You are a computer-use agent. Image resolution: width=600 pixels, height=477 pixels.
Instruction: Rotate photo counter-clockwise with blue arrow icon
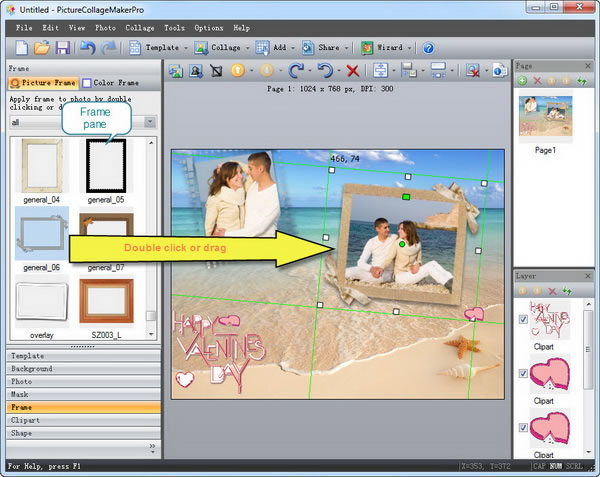[x=325, y=70]
